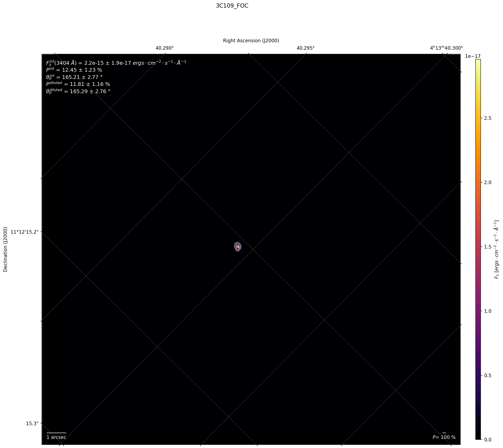
Task: Click the P int = 12.45 % annotation
Action: 74,70
